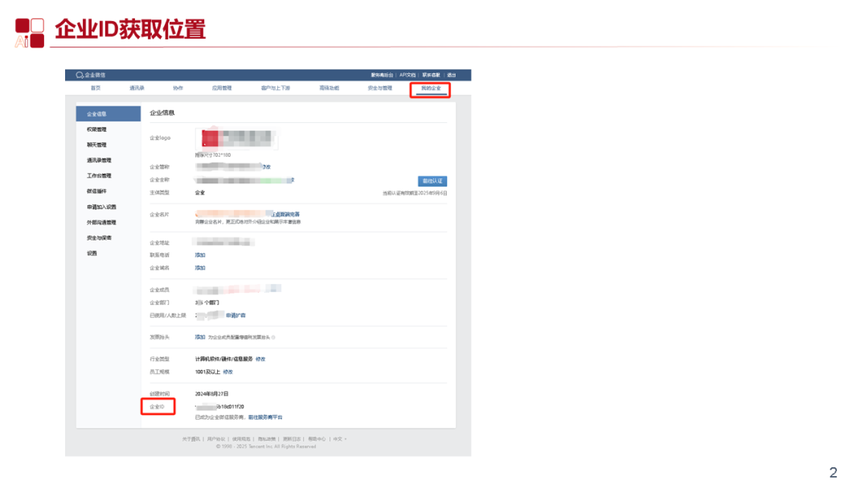This screenshot has height=489, width=868.
Task: Click 修改 next to 行业类型
Action: click(x=260, y=360)
